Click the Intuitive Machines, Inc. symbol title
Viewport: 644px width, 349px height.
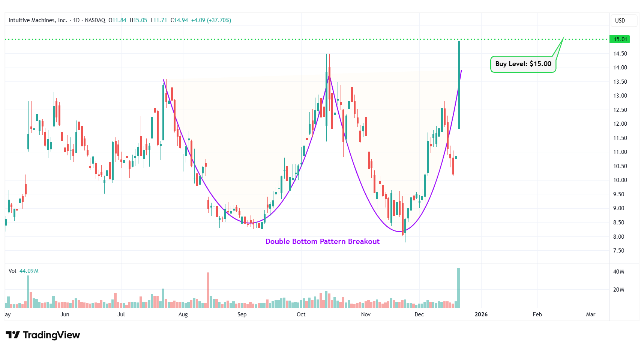coord(38,20)
